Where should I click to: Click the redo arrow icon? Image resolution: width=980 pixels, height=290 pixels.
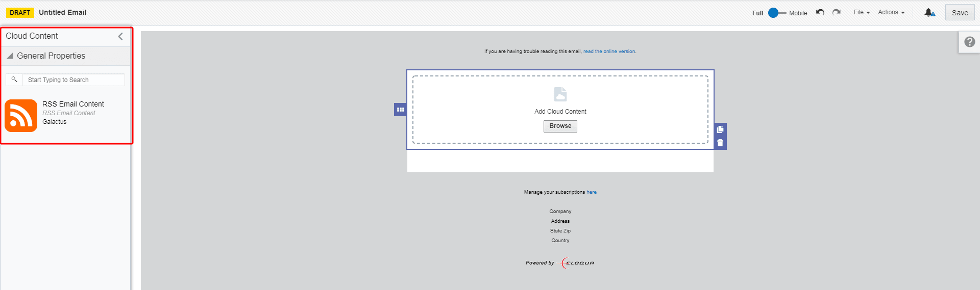click(x=836, y=12)
